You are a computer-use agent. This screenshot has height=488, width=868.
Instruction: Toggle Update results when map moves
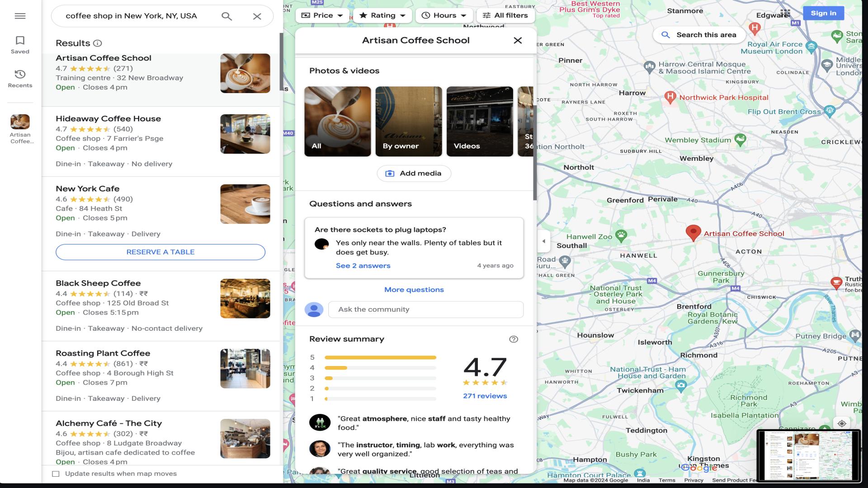(x=56, y=474)
